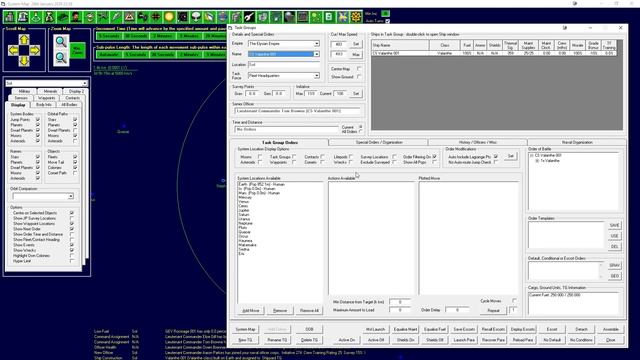Click the SAVE order template button
The width and height of the screenshot is (640, 360).
tap(614, 225)
